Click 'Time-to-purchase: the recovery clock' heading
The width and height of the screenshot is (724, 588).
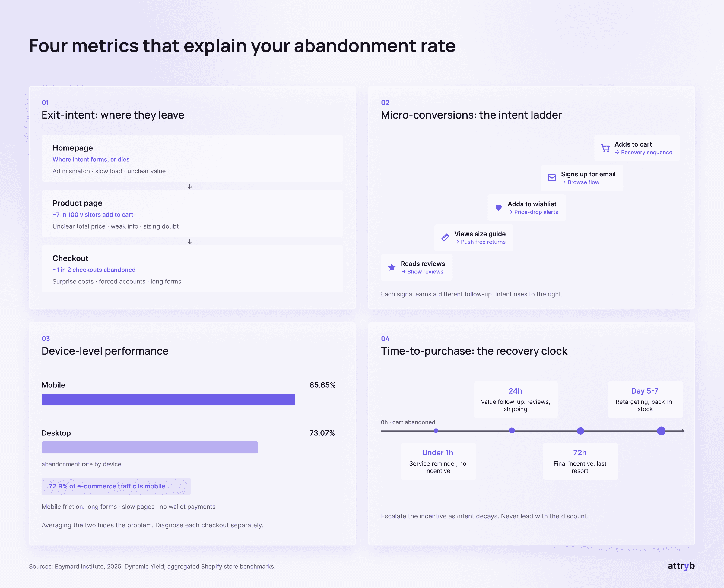474,351
